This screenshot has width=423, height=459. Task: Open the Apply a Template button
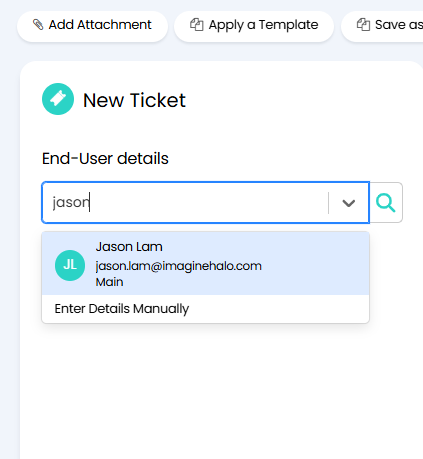(x=254, y=26)
